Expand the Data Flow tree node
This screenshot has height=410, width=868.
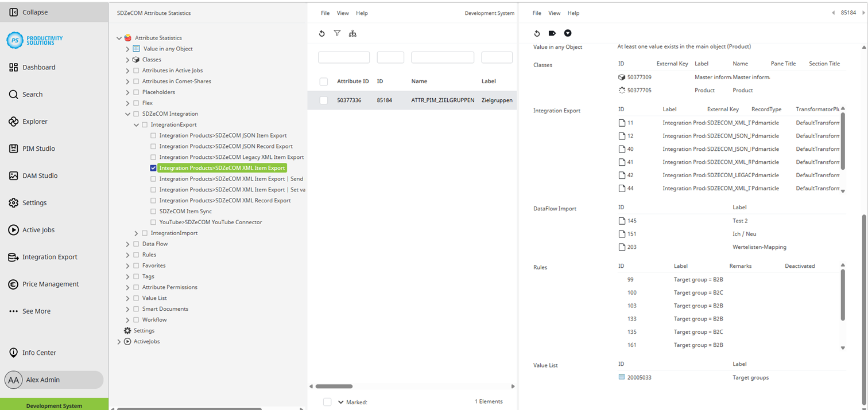pos(126,244)
